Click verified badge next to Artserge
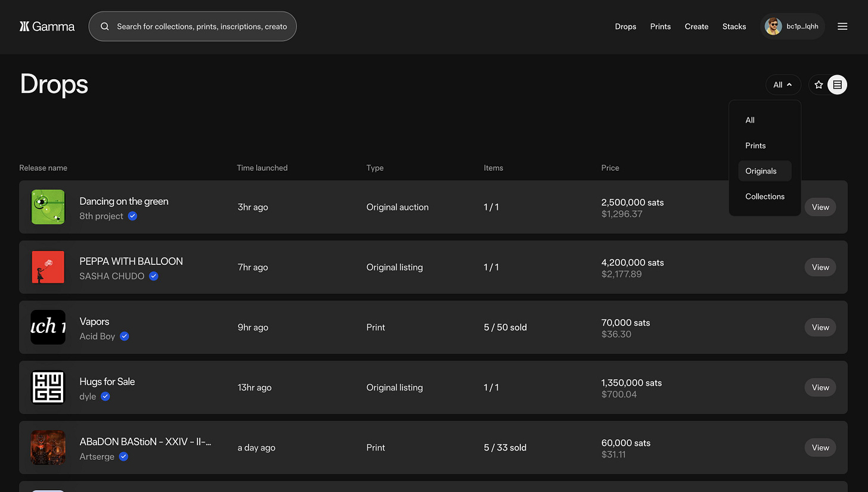Image resolution: width=868 pixels, height=492 pixels. (x=123, y=457)
